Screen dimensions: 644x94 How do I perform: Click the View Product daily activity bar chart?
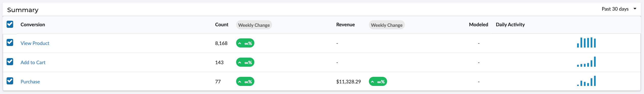[586, 42]
